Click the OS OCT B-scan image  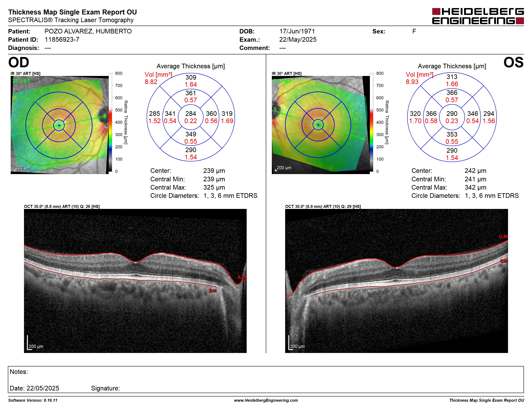[397, 281]
